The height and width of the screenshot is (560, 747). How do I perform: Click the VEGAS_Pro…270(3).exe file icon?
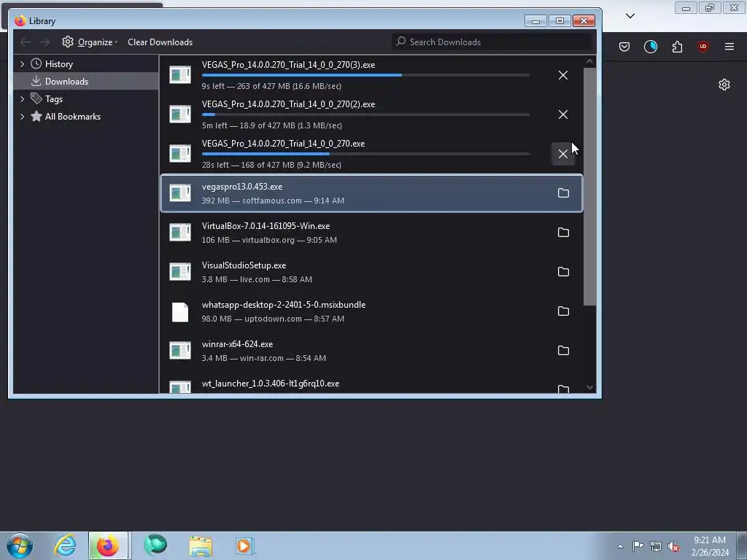180,75
